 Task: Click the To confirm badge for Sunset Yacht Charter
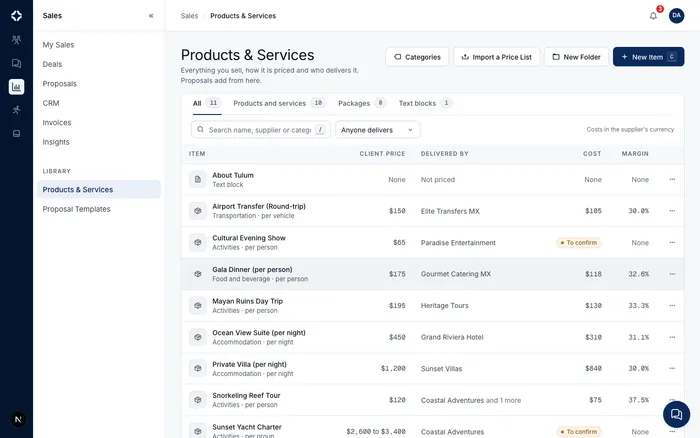tap(579, 432)
